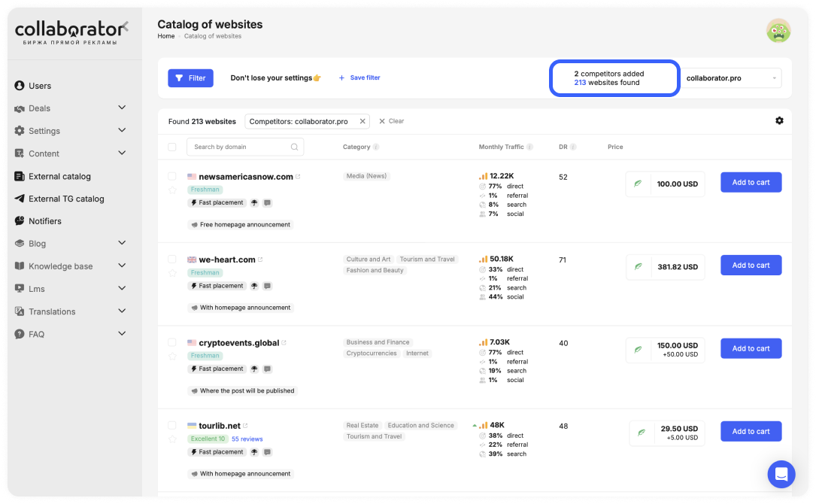Expand the Deals menu chevron
The width and height of the screenshot is (816, 504).
tap(122, 108)
